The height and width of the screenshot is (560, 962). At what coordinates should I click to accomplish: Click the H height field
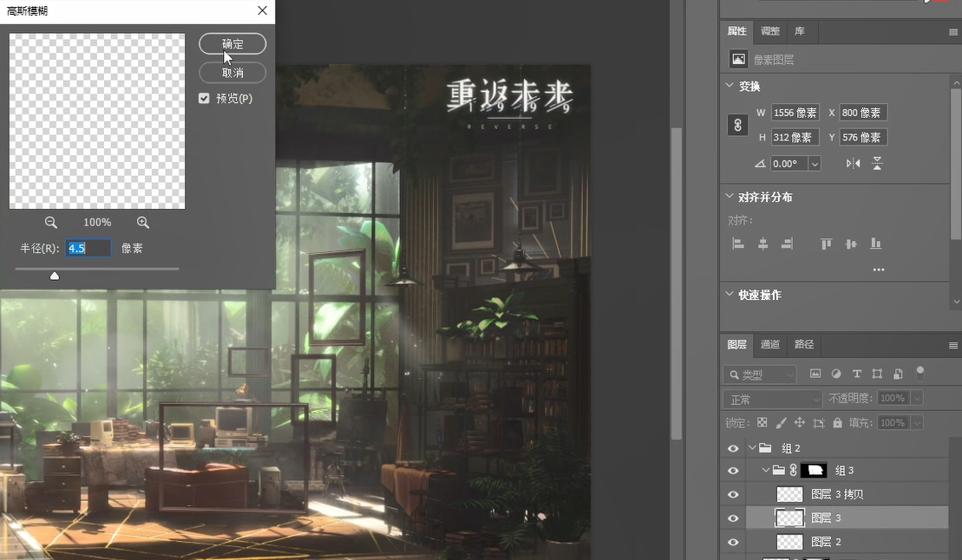click(795, 137)
